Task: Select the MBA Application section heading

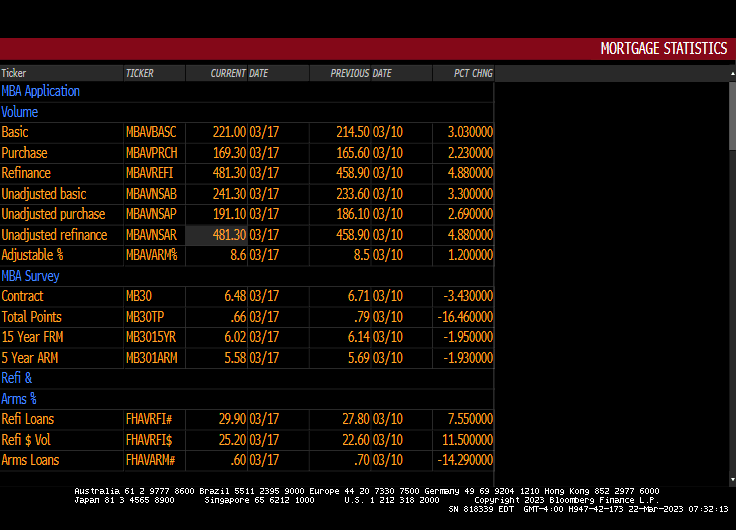Action: point(41,91)
